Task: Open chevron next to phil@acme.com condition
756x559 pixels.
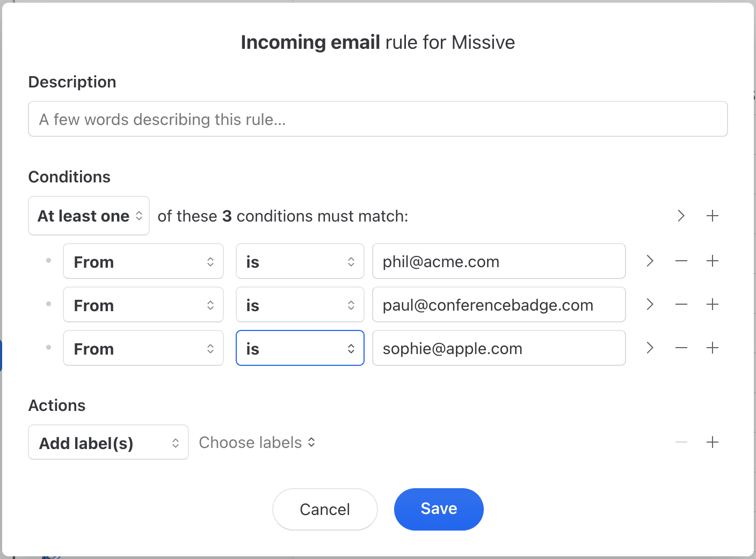Action: pos(650,261)
